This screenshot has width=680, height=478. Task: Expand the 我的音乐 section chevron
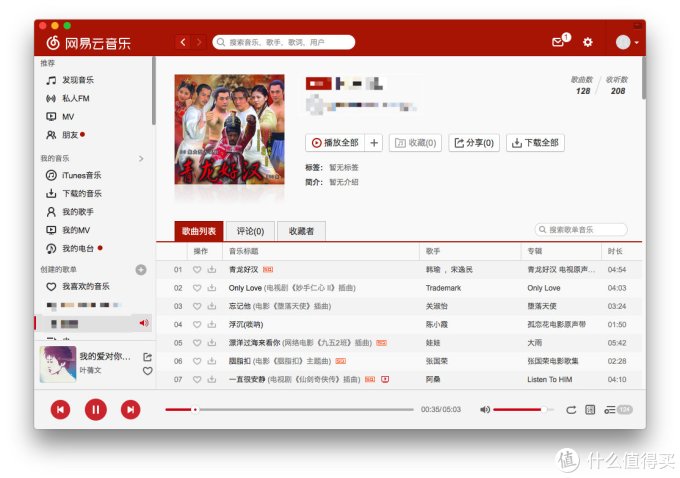click(141, 158)
